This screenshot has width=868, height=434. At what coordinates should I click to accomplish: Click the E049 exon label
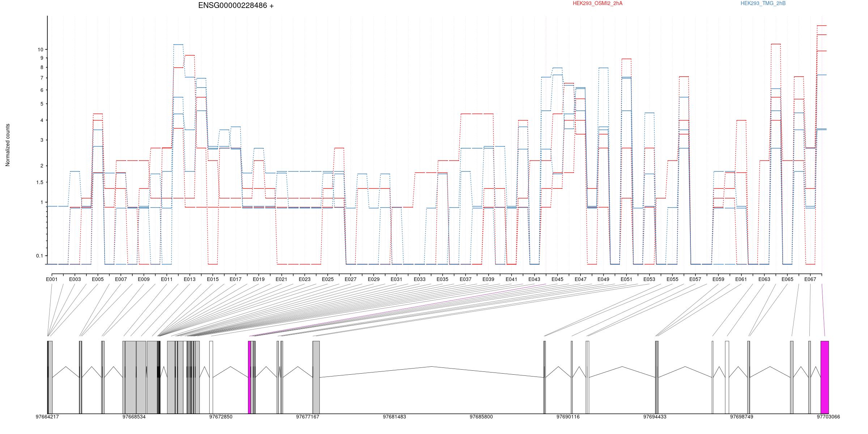[x=603, y=280]
